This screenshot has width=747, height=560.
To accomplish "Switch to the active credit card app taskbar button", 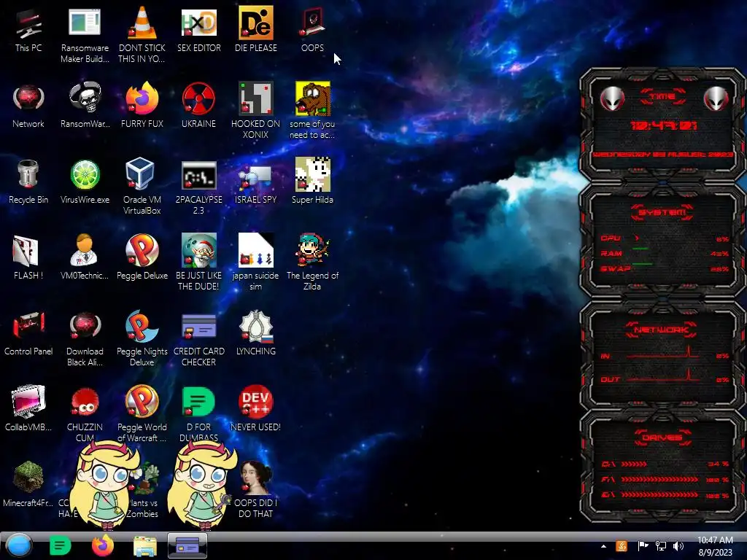I will click(x=187, y=545).
